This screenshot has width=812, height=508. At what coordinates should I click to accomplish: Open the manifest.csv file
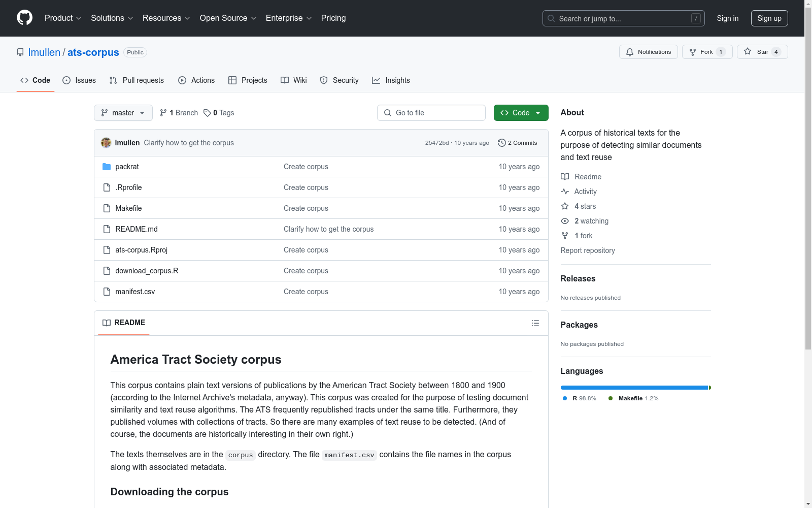pyautogui.click(x=135, y=292)
